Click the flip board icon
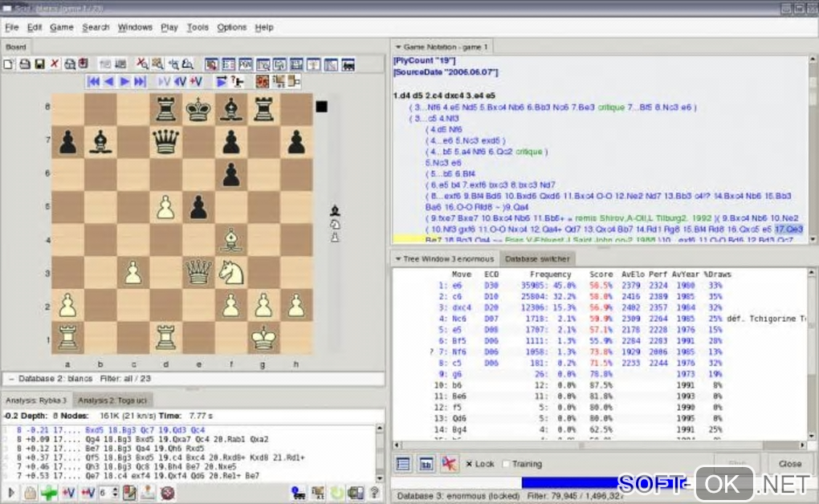Screen dimensions: 819x504 [263, 82]
